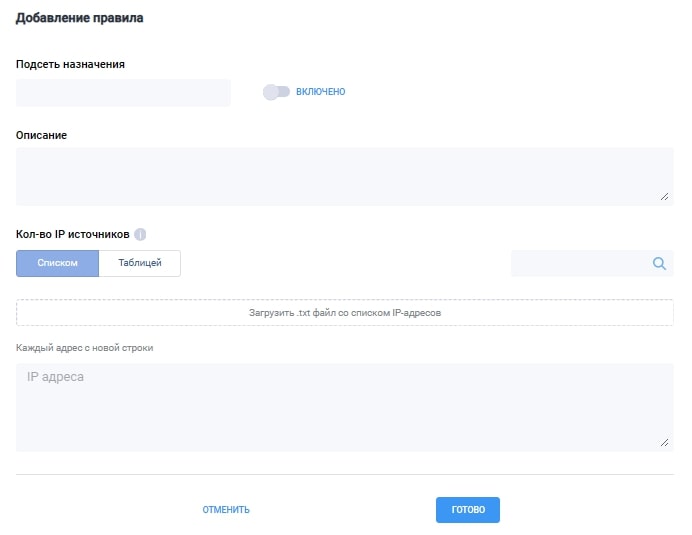Switch to Списком view

[x=57, y=263]
